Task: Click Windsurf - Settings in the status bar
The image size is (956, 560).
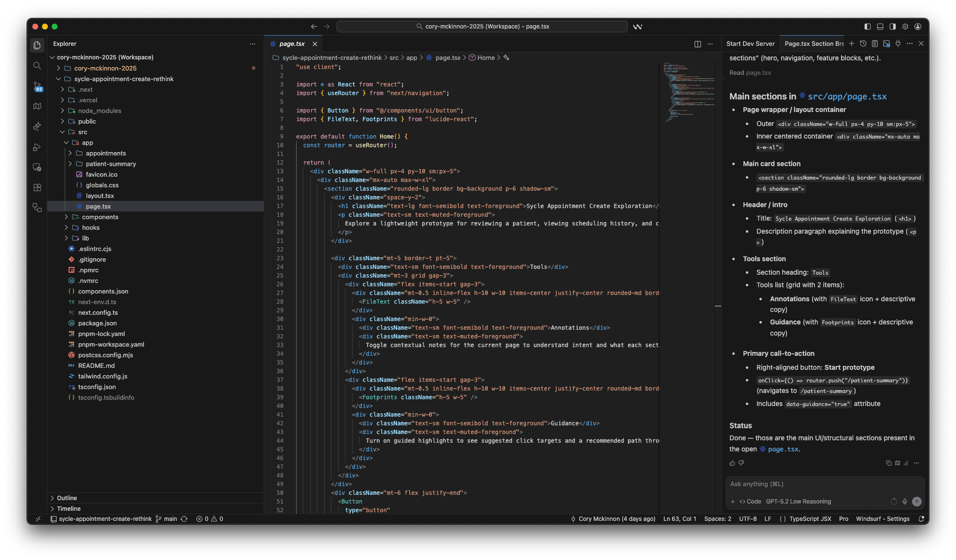Action: click(x=883, y=518)
